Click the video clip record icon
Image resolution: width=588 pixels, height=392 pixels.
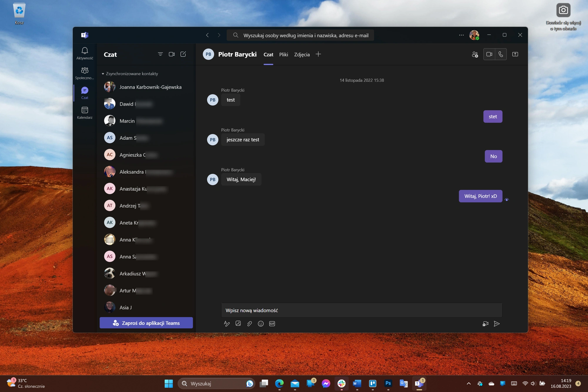[485, 323]
